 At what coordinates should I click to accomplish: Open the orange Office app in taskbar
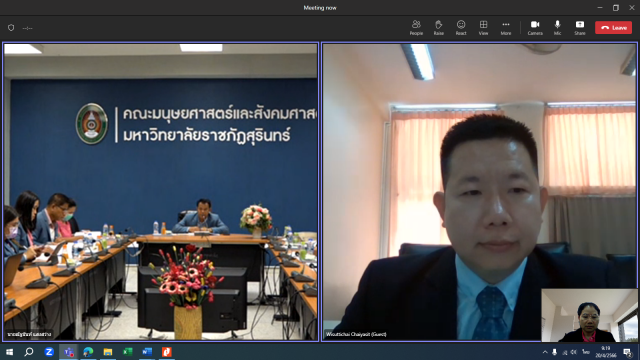coord(167,352)
